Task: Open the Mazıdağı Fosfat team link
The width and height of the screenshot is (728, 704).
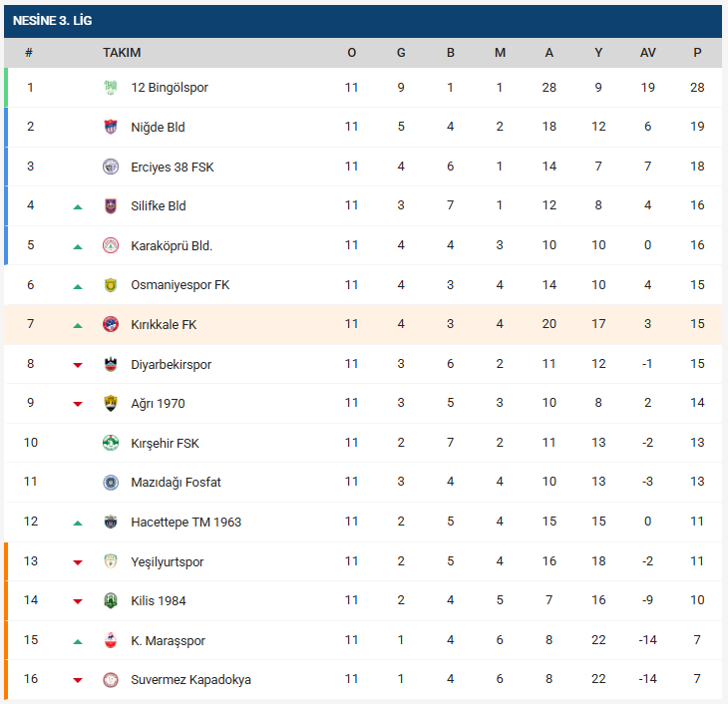Action: coord(176,483)
